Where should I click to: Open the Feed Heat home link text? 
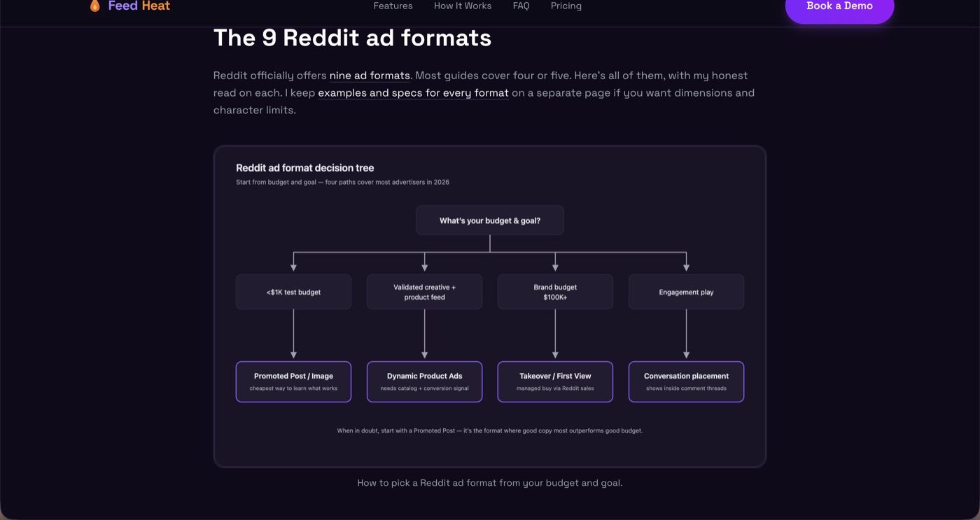coord(139,6)
